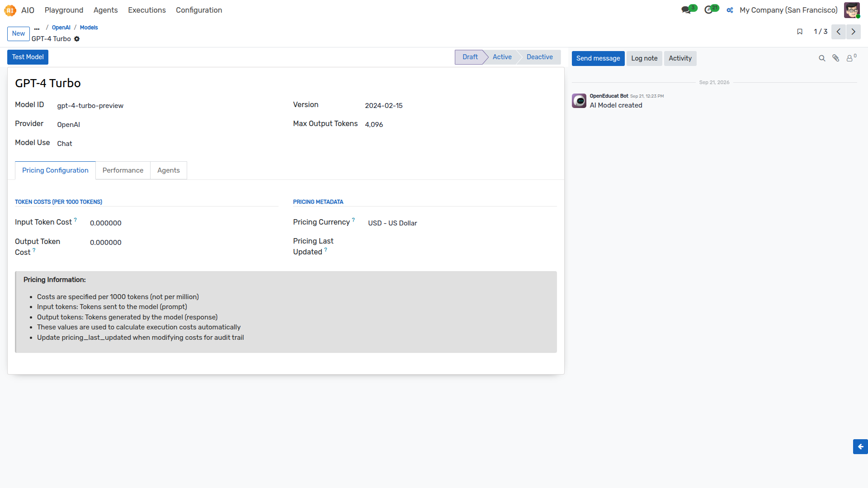
Task: Show Pricing Currency help tooltip
Action: [x=354, y=220]
